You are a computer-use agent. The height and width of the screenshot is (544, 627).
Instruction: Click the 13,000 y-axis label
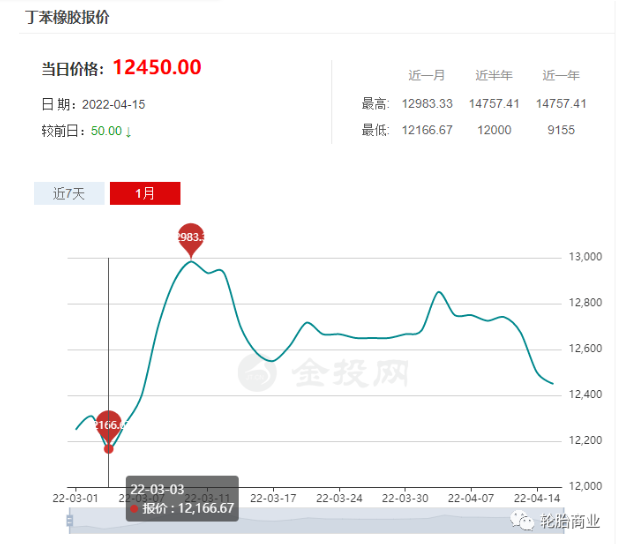coord(585,257)
